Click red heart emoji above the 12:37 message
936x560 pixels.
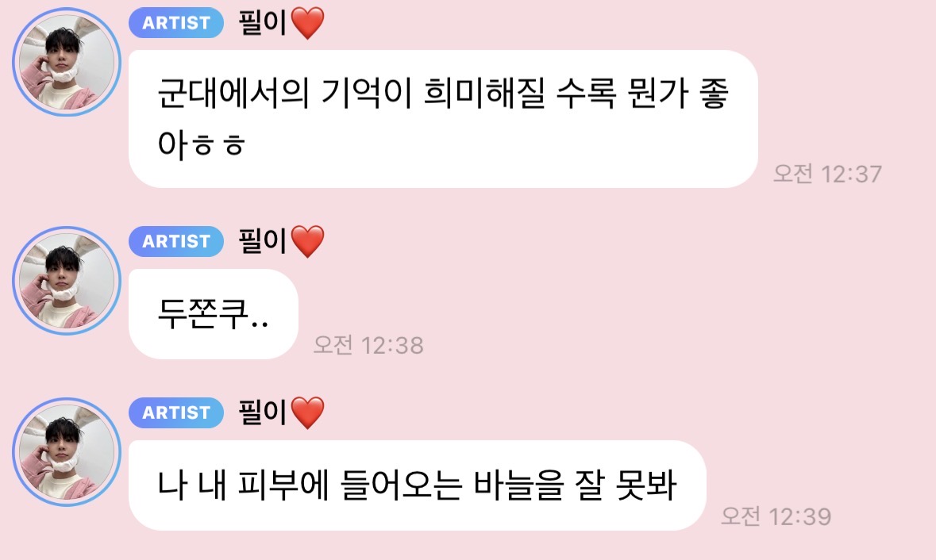click(307, 23)
